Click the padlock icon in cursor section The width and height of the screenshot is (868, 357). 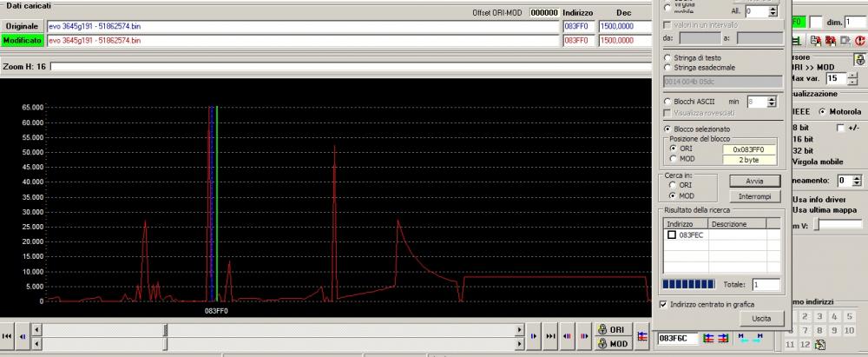(859, 59)
